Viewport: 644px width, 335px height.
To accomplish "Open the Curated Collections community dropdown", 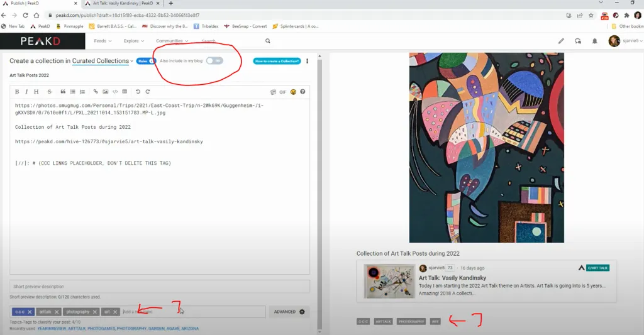I will [x=103, y=61].
